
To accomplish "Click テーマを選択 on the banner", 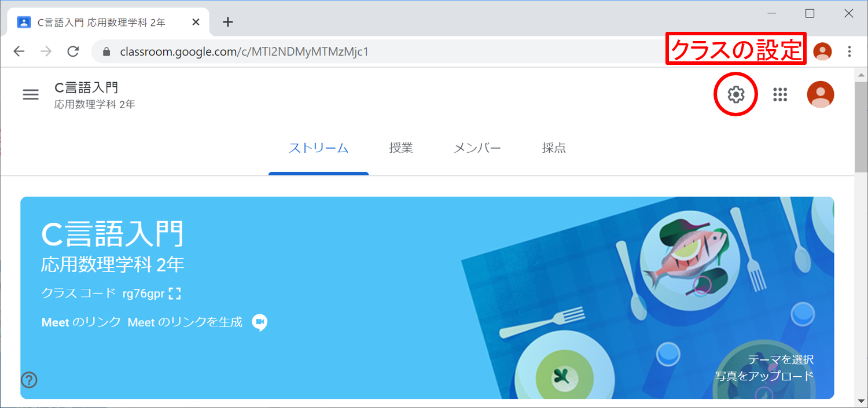I will (781, 359).
